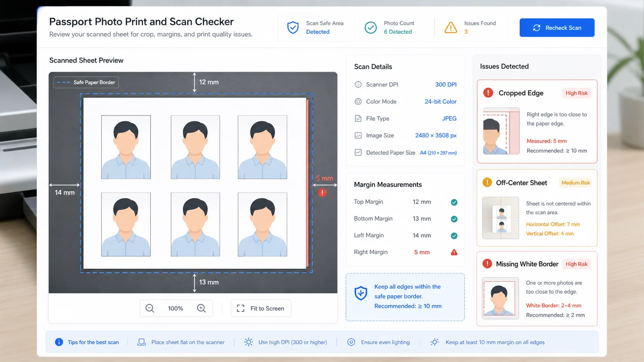Click the JPEG file type value
The width and height of the screenshot is (644, 362).
[449, 119]
